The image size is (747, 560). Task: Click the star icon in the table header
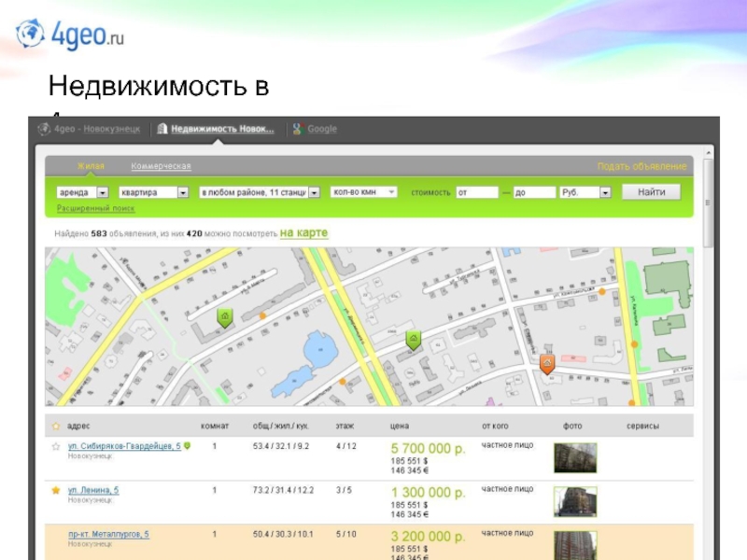(x=55, y=427)
